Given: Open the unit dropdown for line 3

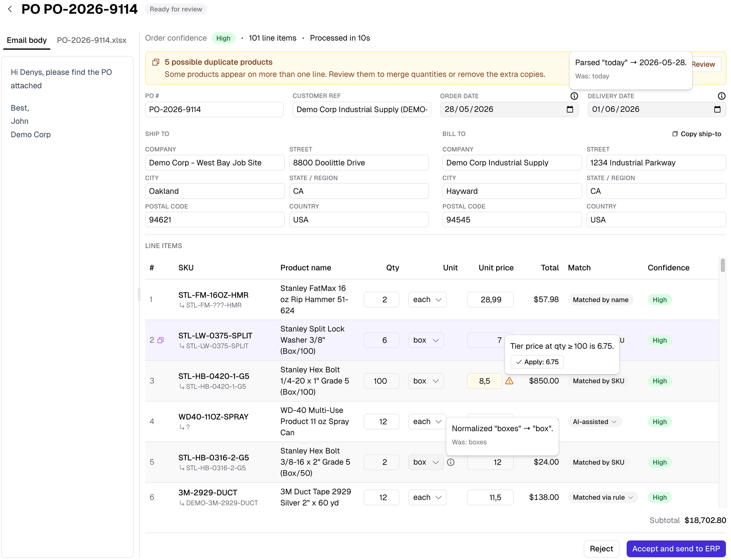Looking at the screenshot, I should pyautogui.click(x=426, y=381).
